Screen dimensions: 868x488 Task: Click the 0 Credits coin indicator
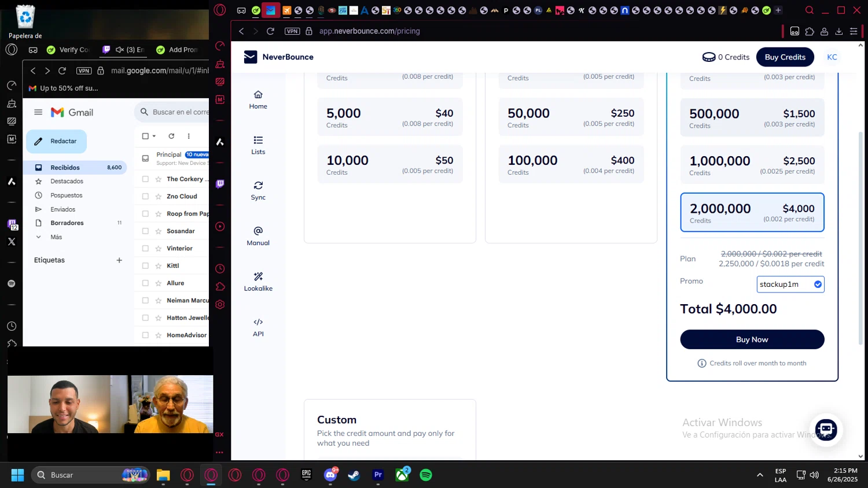[x=726, y=57]
